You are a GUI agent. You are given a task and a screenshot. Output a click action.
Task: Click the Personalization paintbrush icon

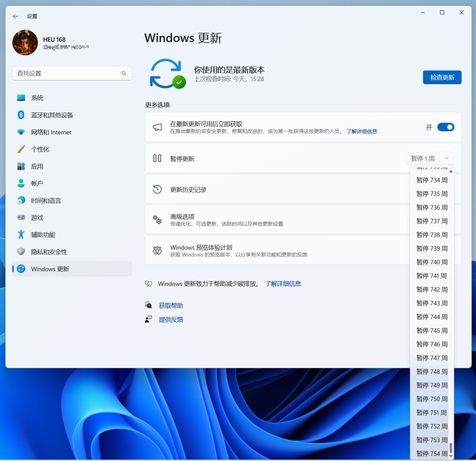click(x=21, y=149)
